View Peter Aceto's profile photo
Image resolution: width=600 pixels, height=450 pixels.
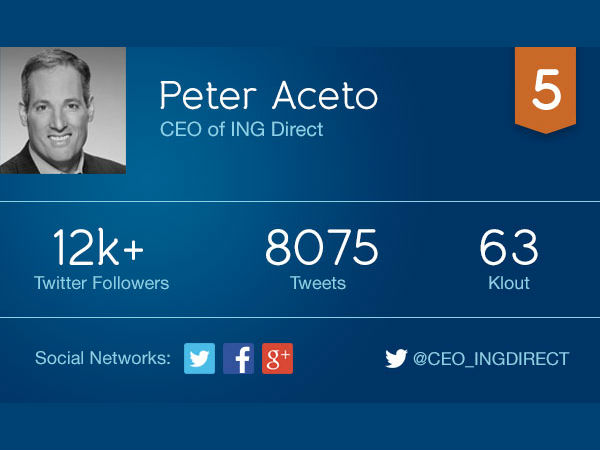63,111
